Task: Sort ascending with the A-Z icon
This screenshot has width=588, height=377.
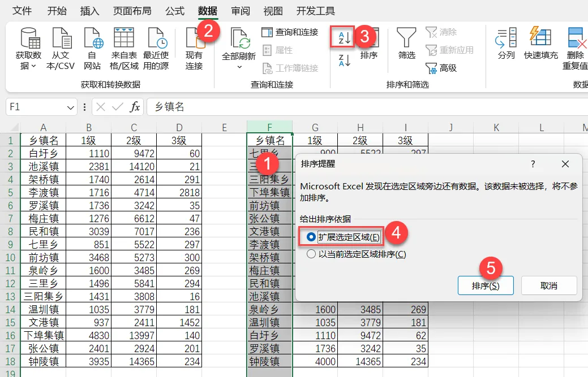Action: click(344, 37)
